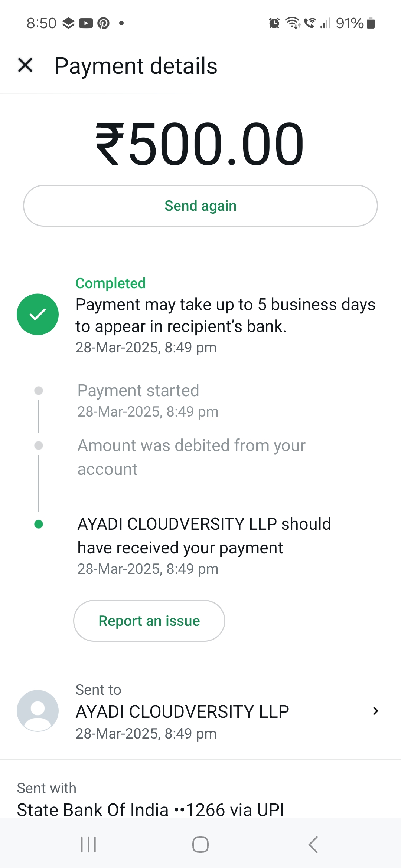
Task: Tap the recipient avatar icon
Action: coord(38,711)
